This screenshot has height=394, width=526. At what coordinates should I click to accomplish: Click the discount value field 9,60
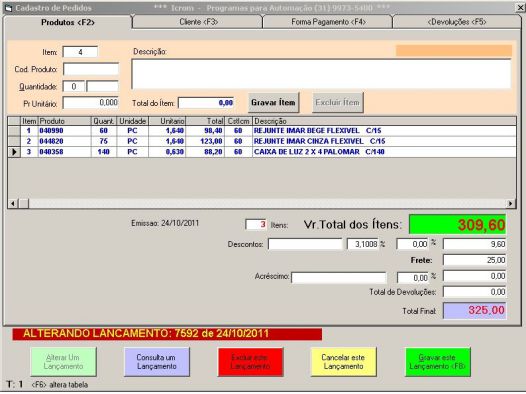click(474, 244)
